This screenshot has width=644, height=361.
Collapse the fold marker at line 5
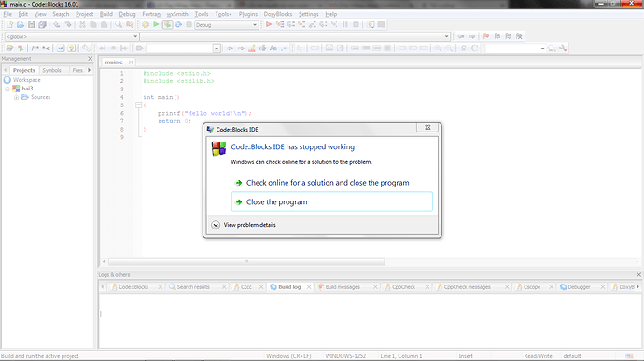(138, 105)
